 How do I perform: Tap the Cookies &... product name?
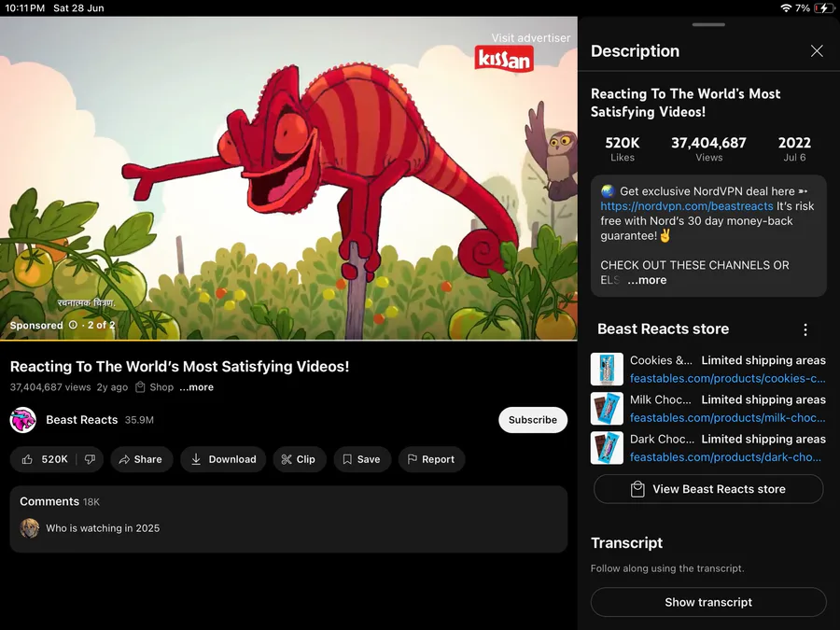tap(661, 360)
